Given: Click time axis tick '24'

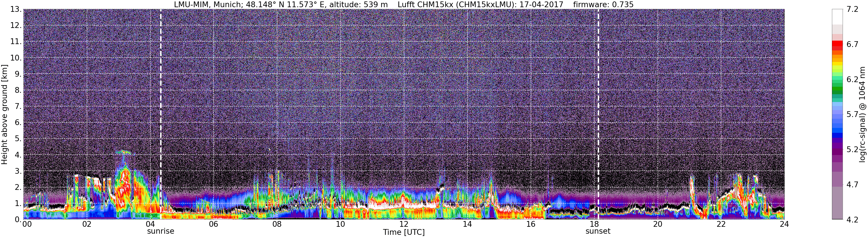Looking at the screenshot, I should click(784, 224).
